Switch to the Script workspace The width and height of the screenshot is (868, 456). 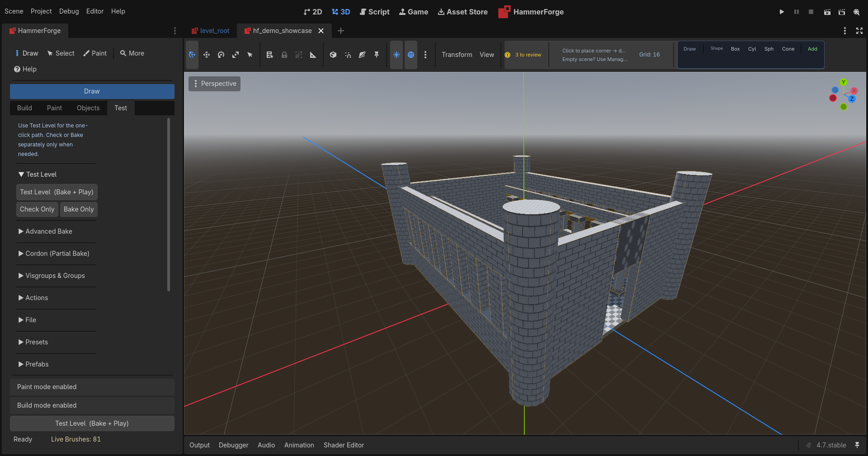click(374, 12)
